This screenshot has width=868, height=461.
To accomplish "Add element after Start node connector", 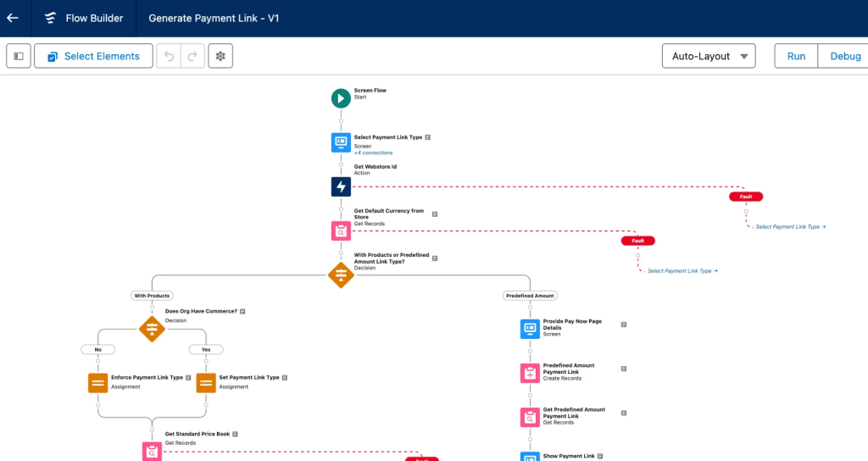I will tap(341, 120).
